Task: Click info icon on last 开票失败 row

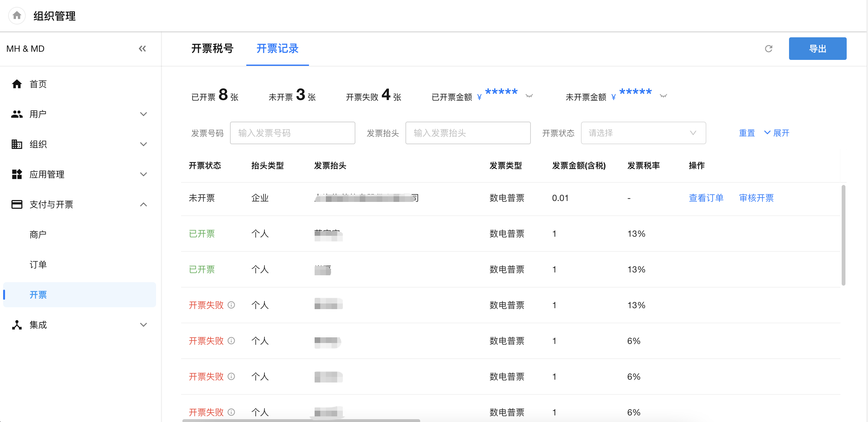Action: [x=231, y=412]
